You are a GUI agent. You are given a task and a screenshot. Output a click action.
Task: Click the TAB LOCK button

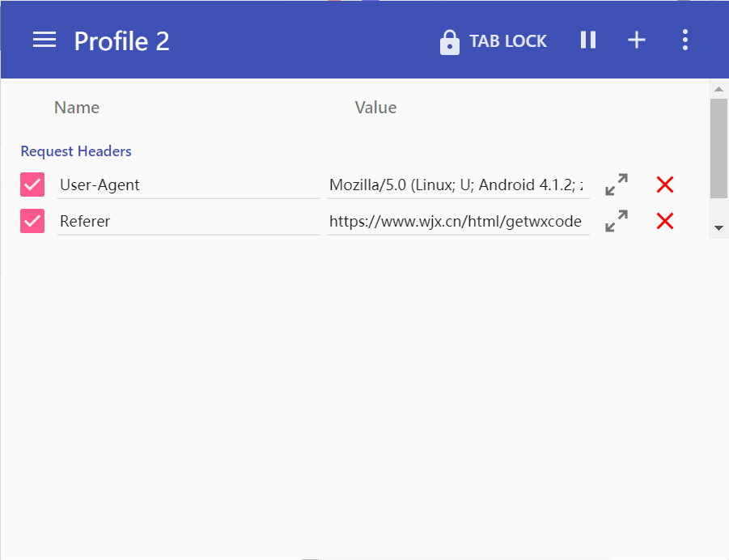point(493,41)
